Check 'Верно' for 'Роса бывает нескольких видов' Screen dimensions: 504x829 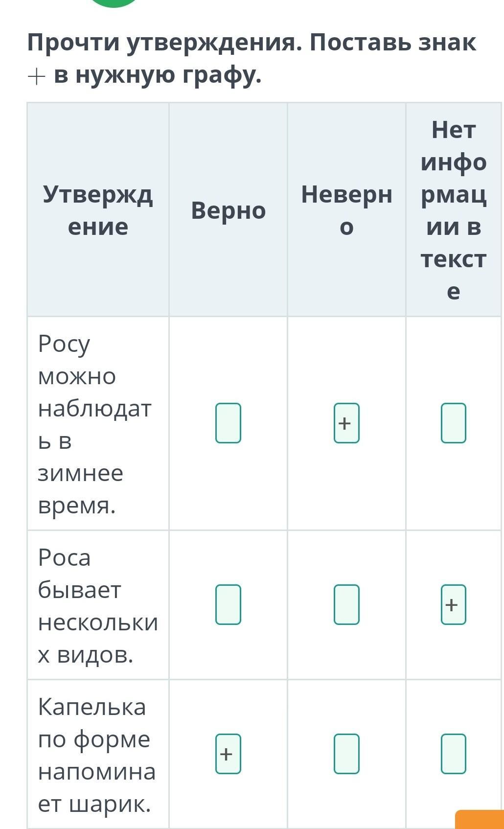pyautogui.click(x=228, y=604)
